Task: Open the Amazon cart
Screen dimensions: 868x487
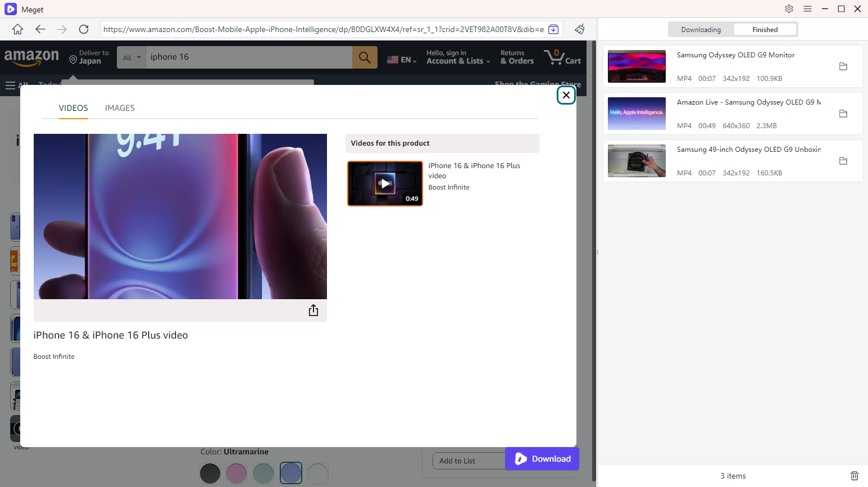Action: (562, 57)
